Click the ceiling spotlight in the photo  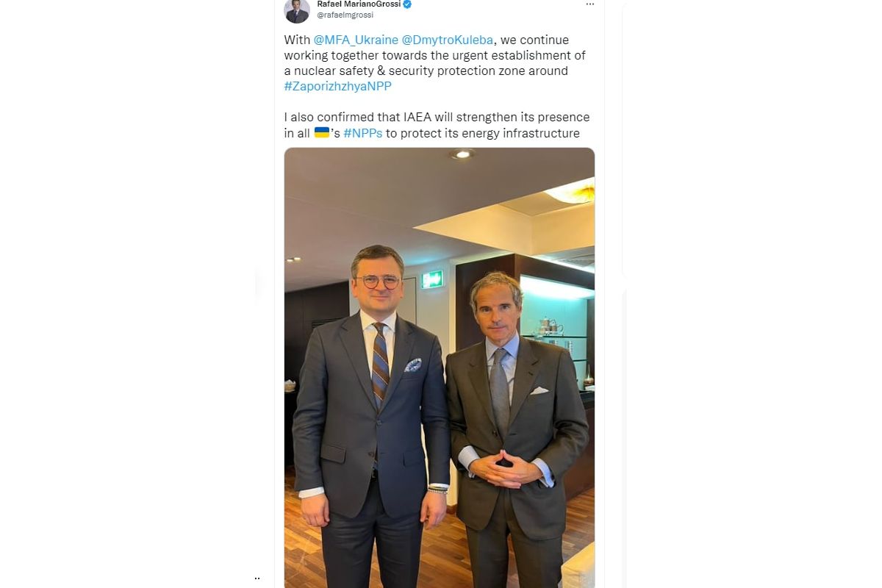(x=462, y=154)
